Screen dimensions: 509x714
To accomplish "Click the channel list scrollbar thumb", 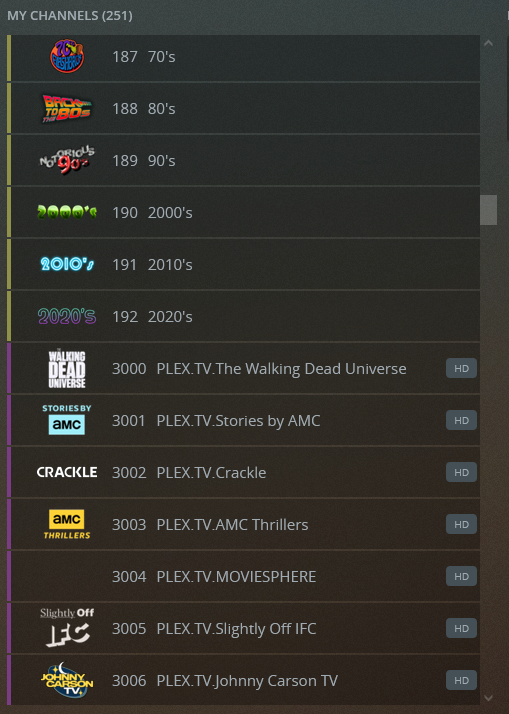I will coord(489,210).
